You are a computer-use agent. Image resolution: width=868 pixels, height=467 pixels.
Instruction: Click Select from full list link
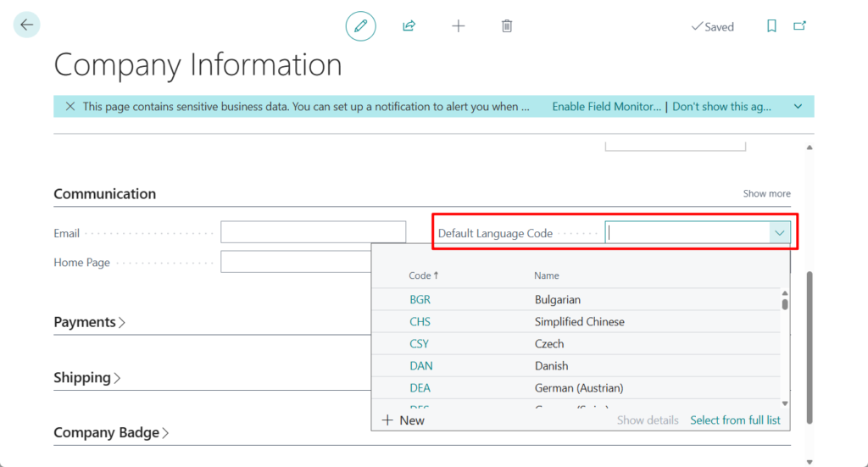click(x=735, y=420)
